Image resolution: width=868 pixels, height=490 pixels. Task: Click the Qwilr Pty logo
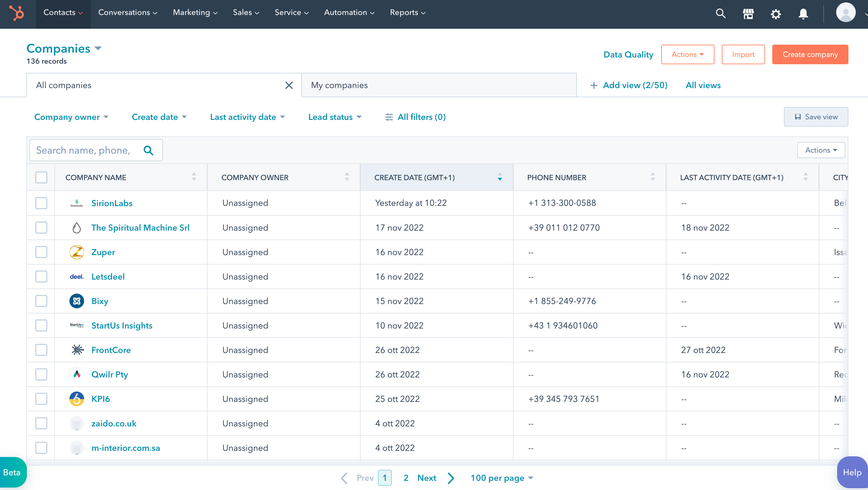[x=76, y=374]
